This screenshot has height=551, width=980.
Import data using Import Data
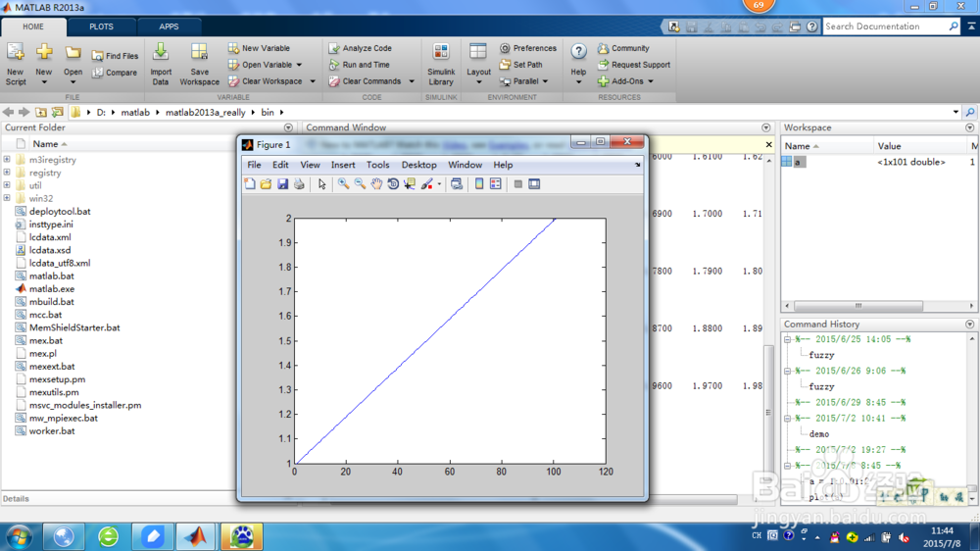tap(161, 65)
